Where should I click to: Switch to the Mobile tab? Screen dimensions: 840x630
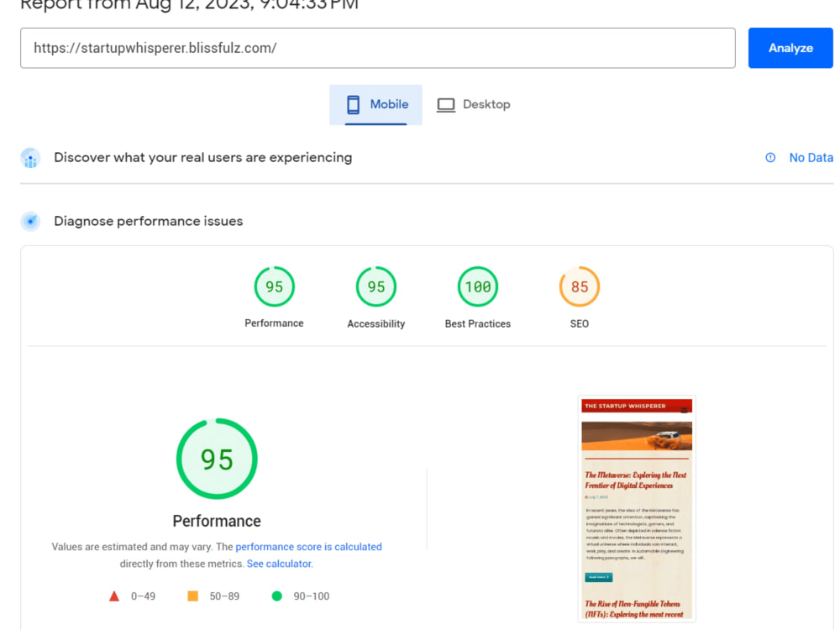coord(375,104)
